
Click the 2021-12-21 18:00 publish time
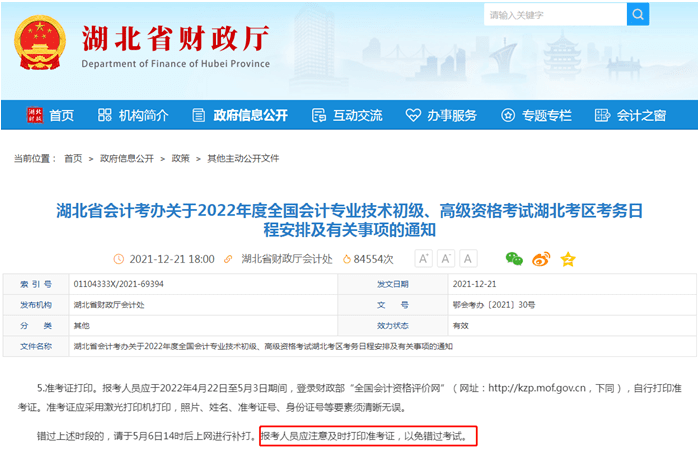click(172, 259)
